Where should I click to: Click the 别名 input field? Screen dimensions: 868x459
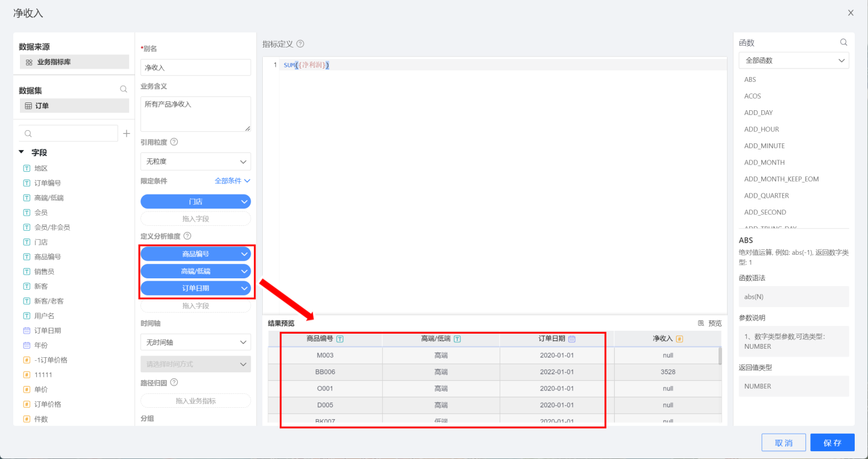tap(195, 67)
